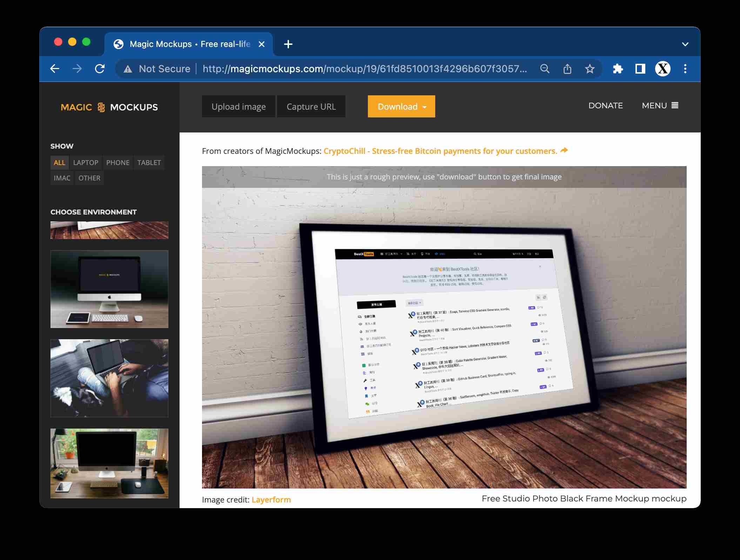Click the Magic Mockups logo icon
This screenshot has height=560, width=740.
(102, 107)
